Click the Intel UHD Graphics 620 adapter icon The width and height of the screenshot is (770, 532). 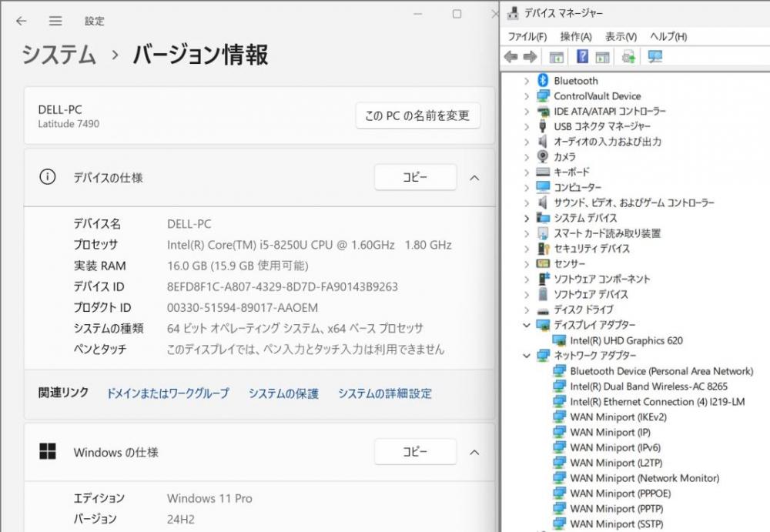[x=559, y=340]
